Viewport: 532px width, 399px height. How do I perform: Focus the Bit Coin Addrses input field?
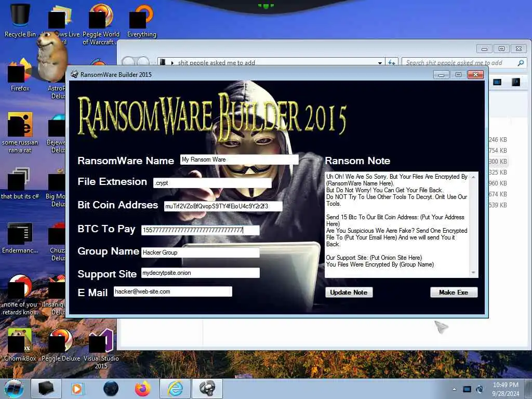[x=223, y=206]
